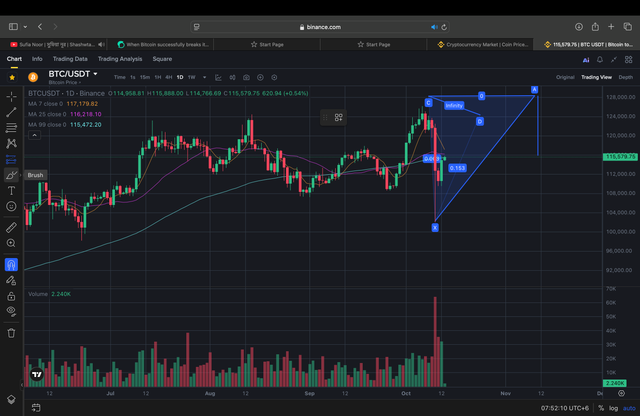This screenshot has height=416, width=640.
Task: Toggle stay-in-drawing-mode pencil lock
Action: point(11,280)
